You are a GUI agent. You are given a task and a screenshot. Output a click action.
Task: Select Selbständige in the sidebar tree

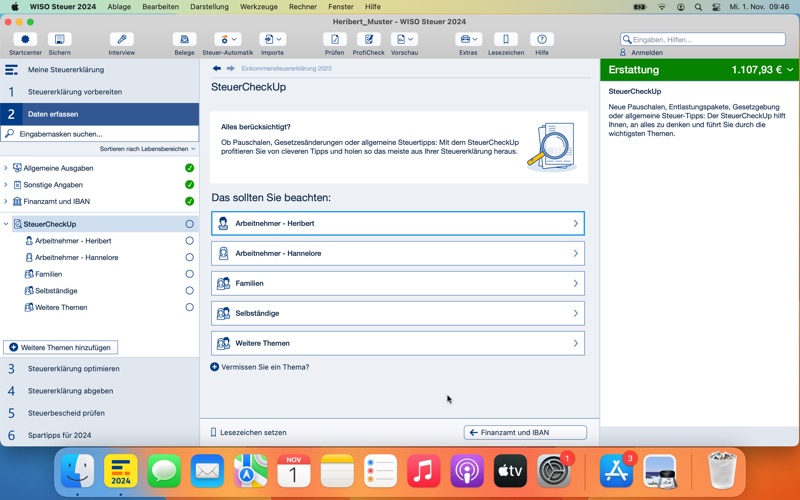(x=56, y=291)
